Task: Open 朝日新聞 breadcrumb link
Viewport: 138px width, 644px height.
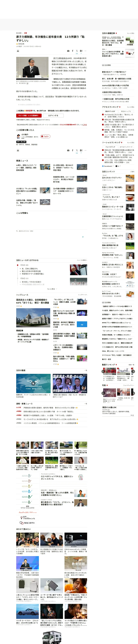Action: 19,33
